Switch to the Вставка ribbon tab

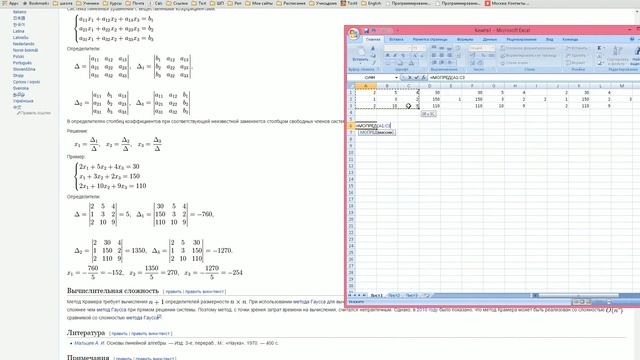point(396,40)
